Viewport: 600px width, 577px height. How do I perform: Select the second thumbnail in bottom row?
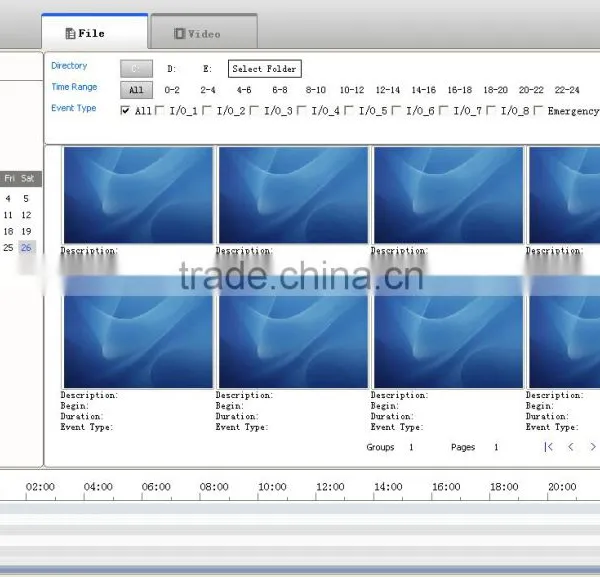pos(293,342)
